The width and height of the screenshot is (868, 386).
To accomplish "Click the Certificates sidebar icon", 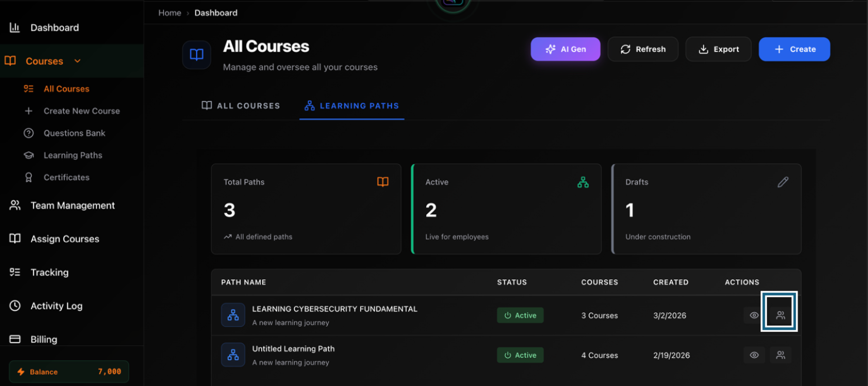I will (28, 177).
